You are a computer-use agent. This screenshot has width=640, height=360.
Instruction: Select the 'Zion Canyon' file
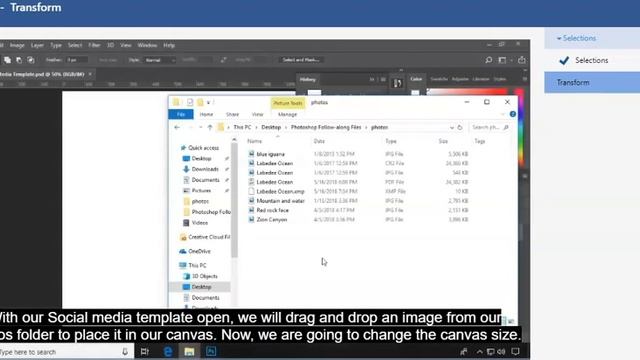[271, 220]
